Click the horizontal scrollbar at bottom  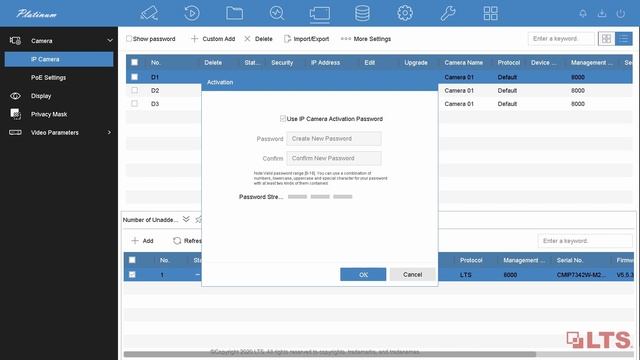330,354
